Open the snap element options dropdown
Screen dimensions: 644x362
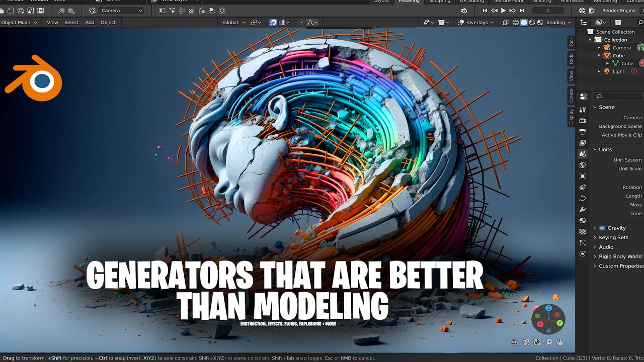tap(284, 22)
